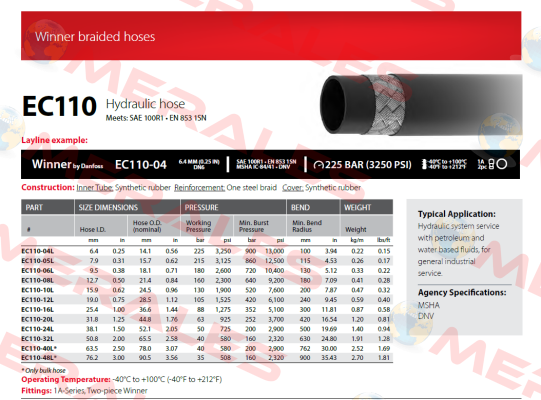Click the 'Working Pressure' column subheader
Screen dimensions: 541x400
[198, 226]
